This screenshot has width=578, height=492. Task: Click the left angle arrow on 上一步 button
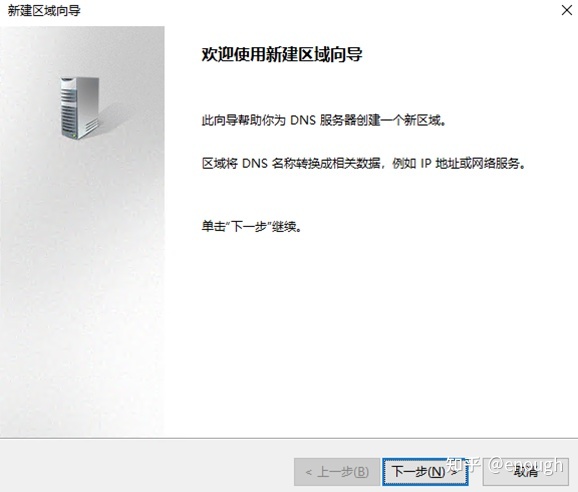pyautogui.click(x=309, y=472)
